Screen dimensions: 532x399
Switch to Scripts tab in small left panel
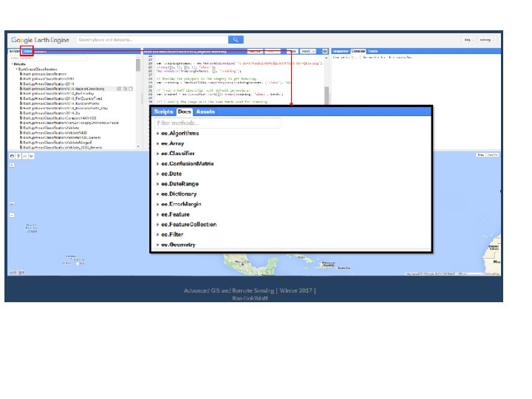click(14, 51)
